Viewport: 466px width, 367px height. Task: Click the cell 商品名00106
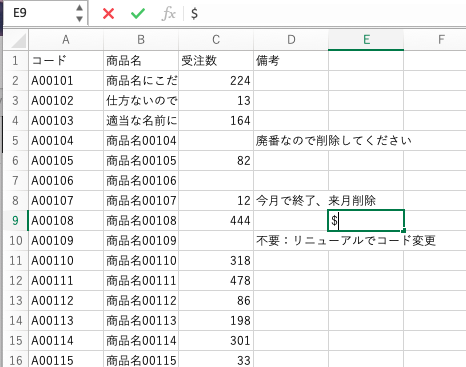[141, 181]
